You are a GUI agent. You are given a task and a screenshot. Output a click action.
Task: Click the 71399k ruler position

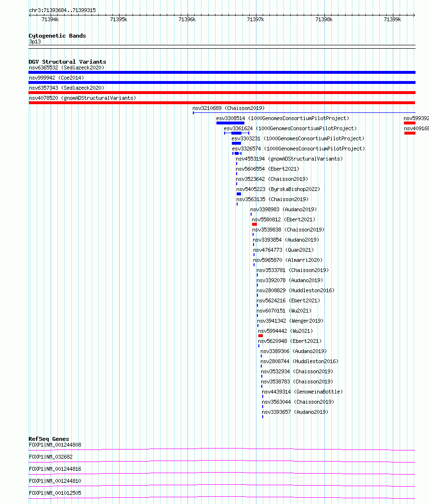392,20
